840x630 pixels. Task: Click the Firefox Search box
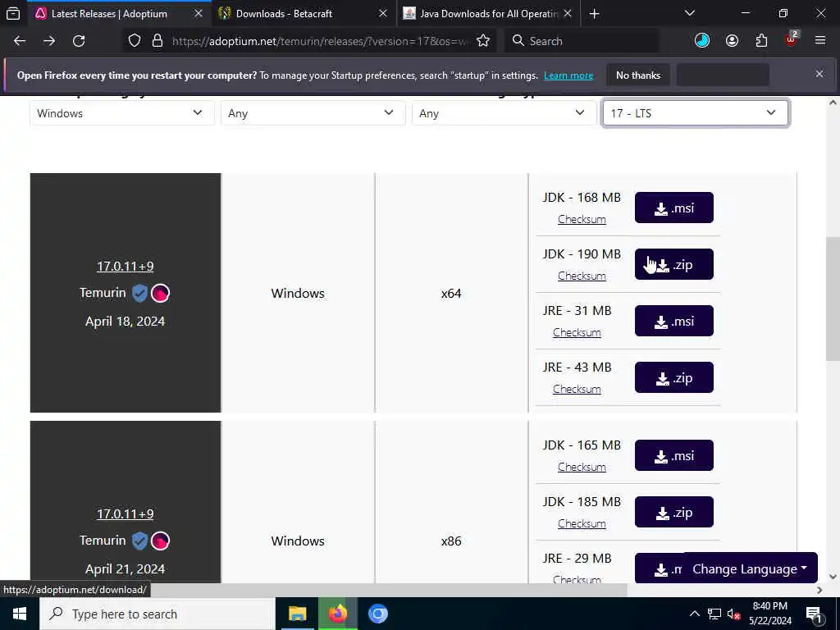point(582,41)
